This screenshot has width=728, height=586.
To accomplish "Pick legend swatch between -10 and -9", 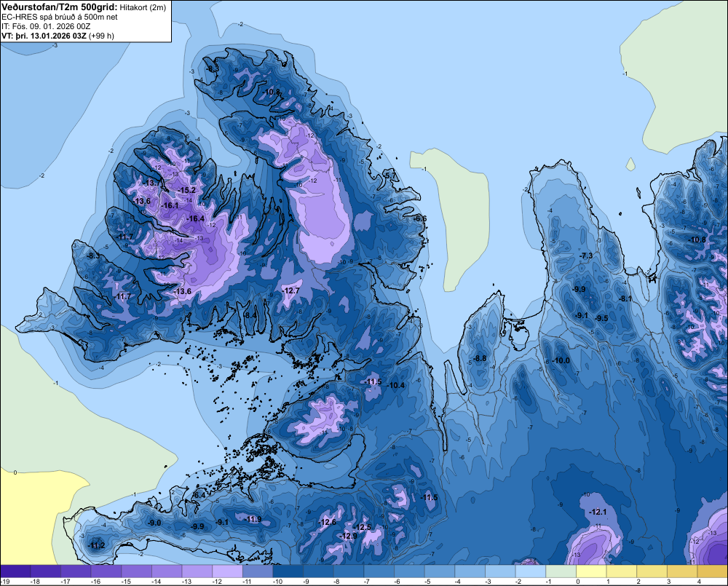I will (288, 571).
